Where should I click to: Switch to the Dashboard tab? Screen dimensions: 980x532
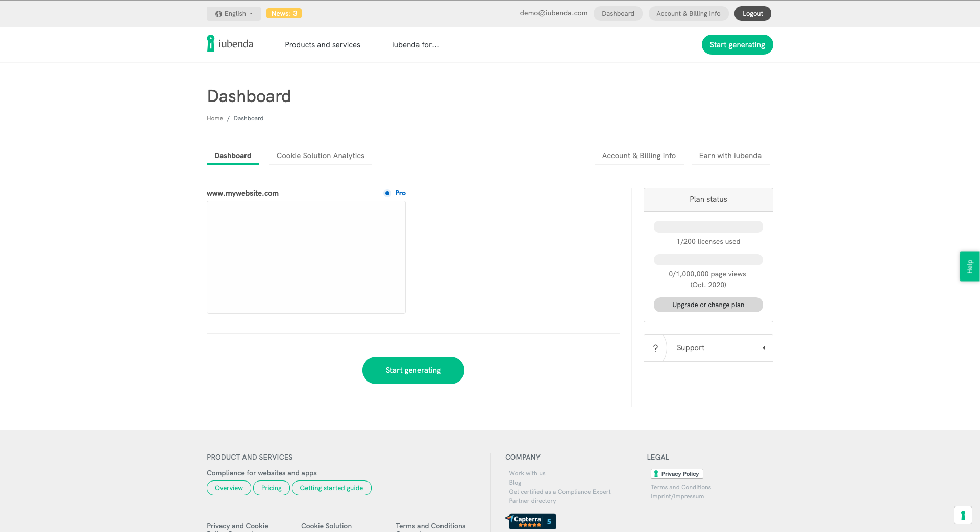pyautogui.click(x=233, y=156)
